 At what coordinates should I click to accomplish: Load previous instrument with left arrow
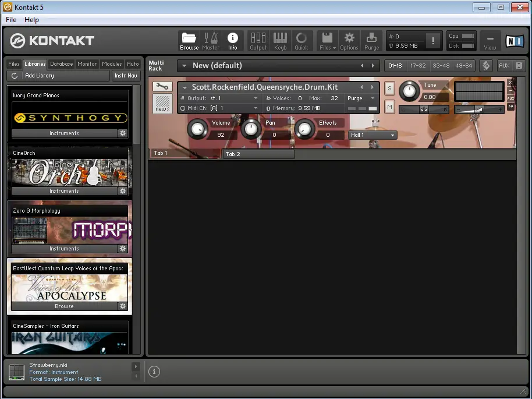tap(361, 87)
